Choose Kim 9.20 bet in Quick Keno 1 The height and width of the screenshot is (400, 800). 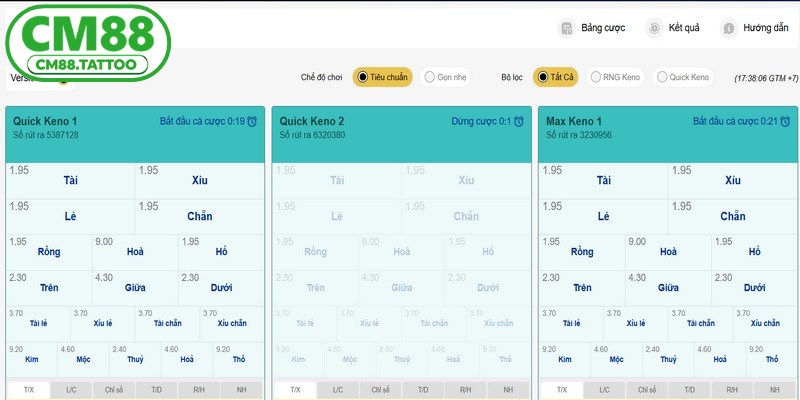coord(32,358)
